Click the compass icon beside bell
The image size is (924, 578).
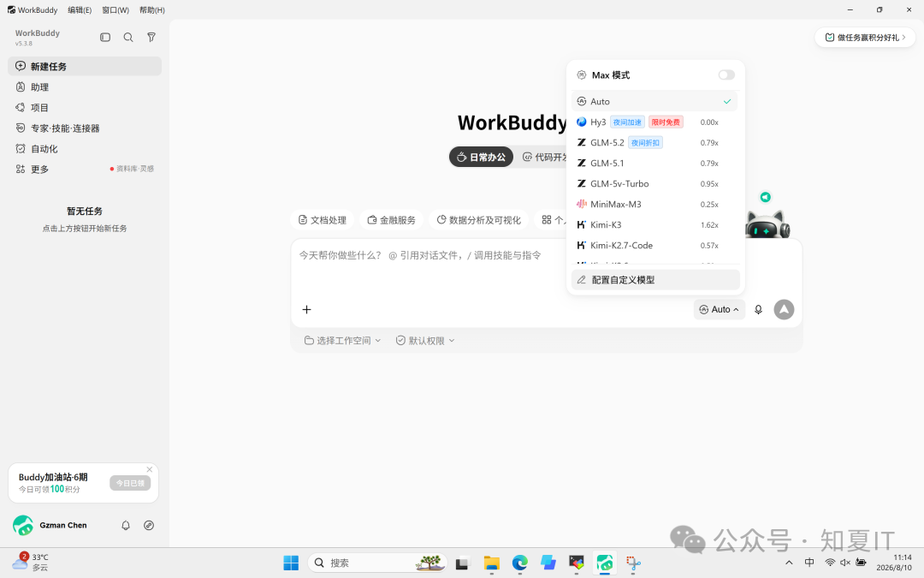[149, 525]
